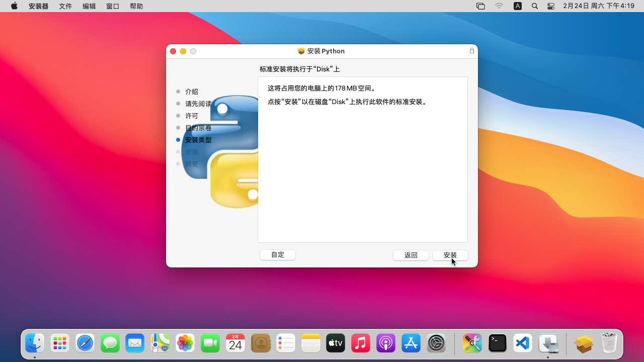Open the 帮助 menu

pos(136,6)
